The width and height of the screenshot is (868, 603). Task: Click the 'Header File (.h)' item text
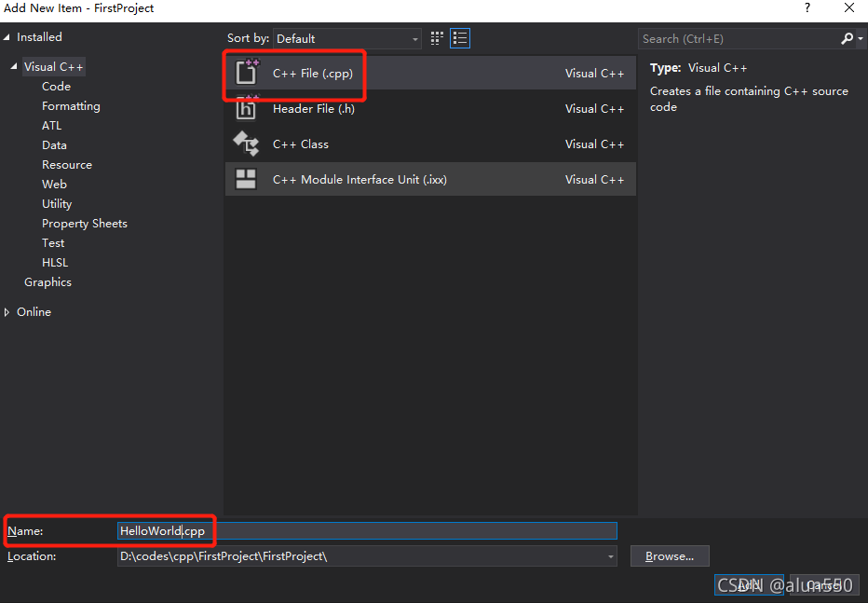click(314, 108)
